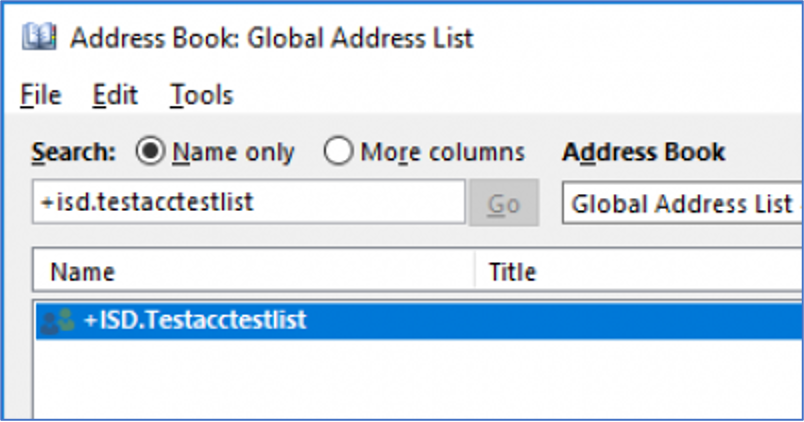
Task: Click the distribution group icon beside +ISD.Testacctestlist
Action: click(58, 321)
